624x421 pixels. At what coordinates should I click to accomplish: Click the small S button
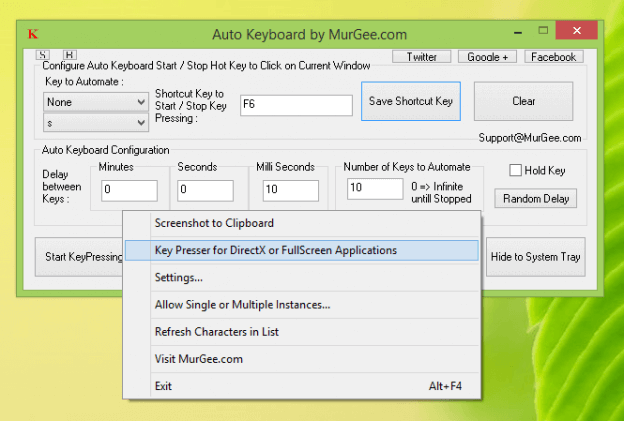tap(43, 55)
